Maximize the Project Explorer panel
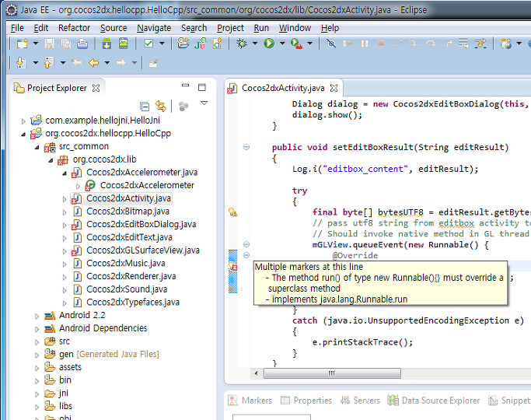 [x=202, y=87]
